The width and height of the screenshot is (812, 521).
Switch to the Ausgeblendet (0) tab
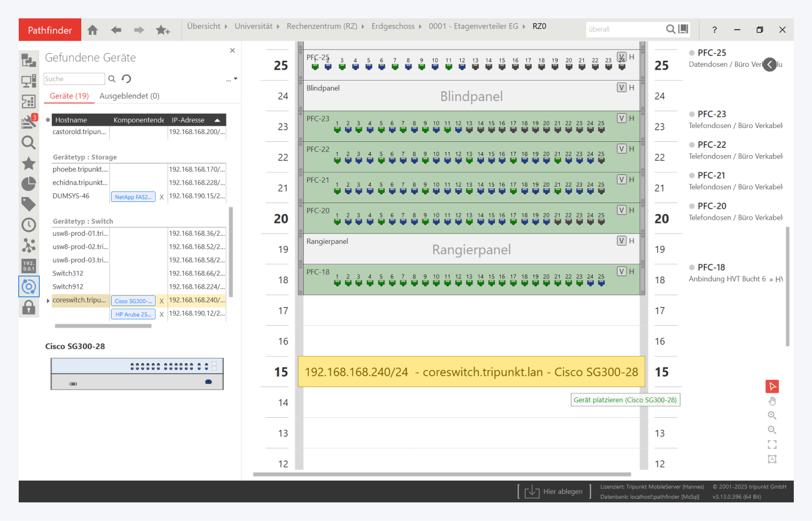[x=129, y=96]
